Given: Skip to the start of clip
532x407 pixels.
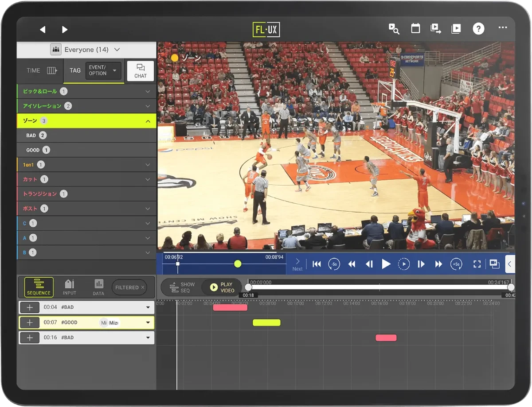Looking at the screenshot, I should tap(317, 264).
